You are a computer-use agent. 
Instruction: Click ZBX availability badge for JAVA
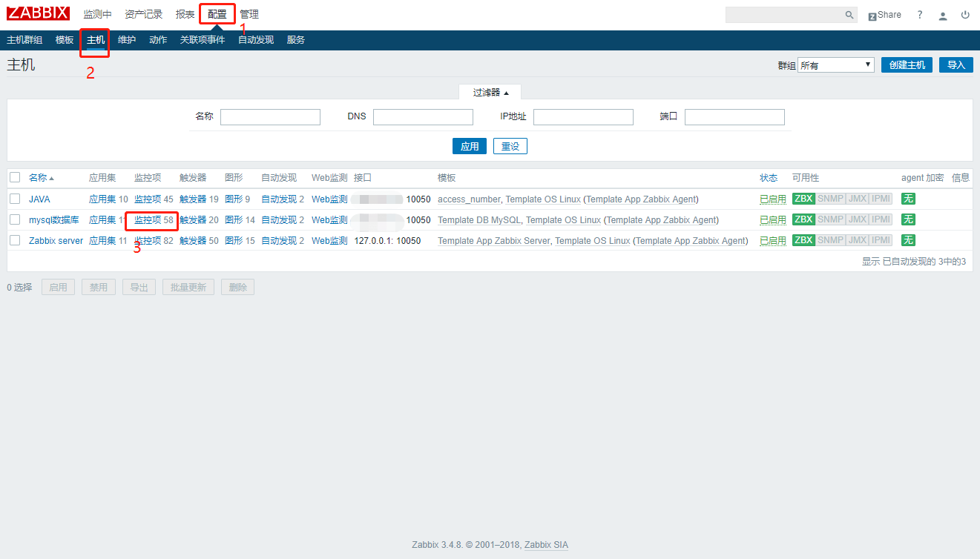pyautogui.click(x=803, y=199)
